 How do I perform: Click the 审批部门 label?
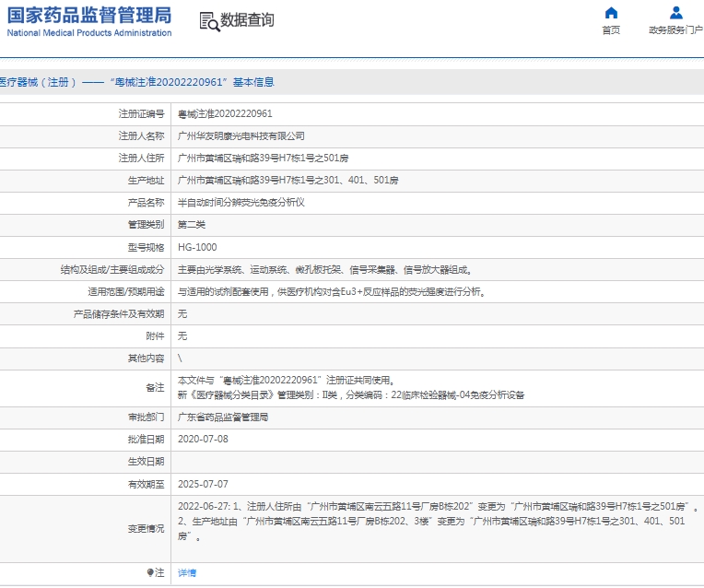(x=146, y=417)
